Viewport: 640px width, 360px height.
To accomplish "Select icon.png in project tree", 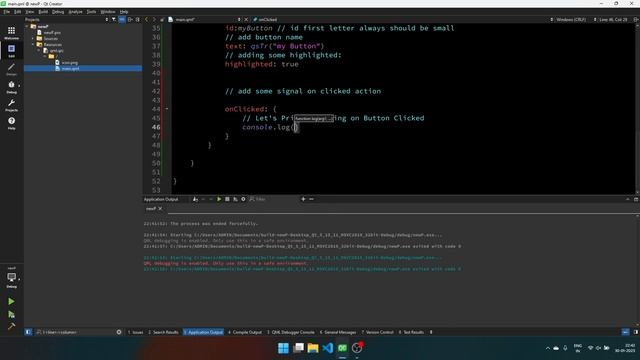I will pos(69,63).
